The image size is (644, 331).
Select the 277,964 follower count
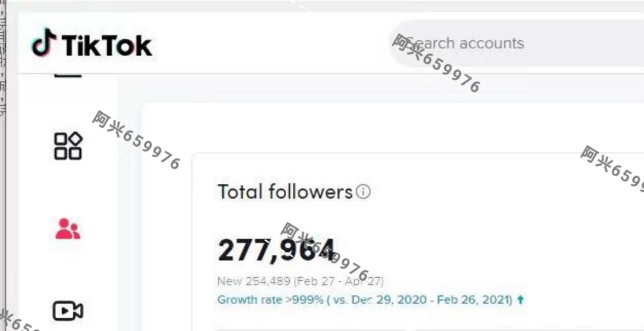[x=276, y=250]
